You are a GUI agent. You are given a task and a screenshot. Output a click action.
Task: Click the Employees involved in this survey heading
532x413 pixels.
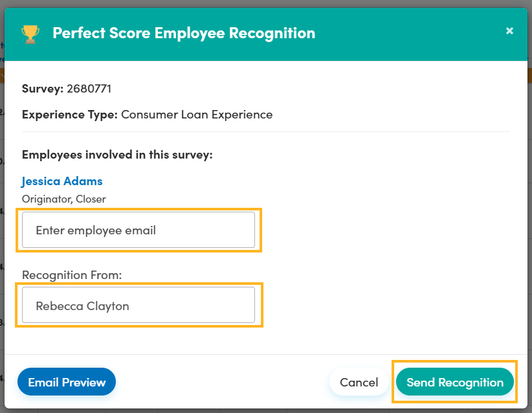(117, 155)
